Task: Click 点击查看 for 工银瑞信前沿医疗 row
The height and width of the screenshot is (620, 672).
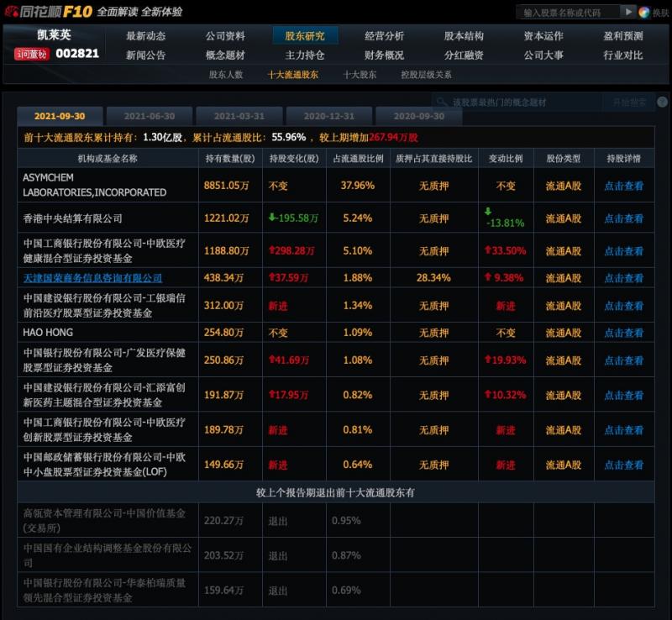Action: [x=624, y=306]
